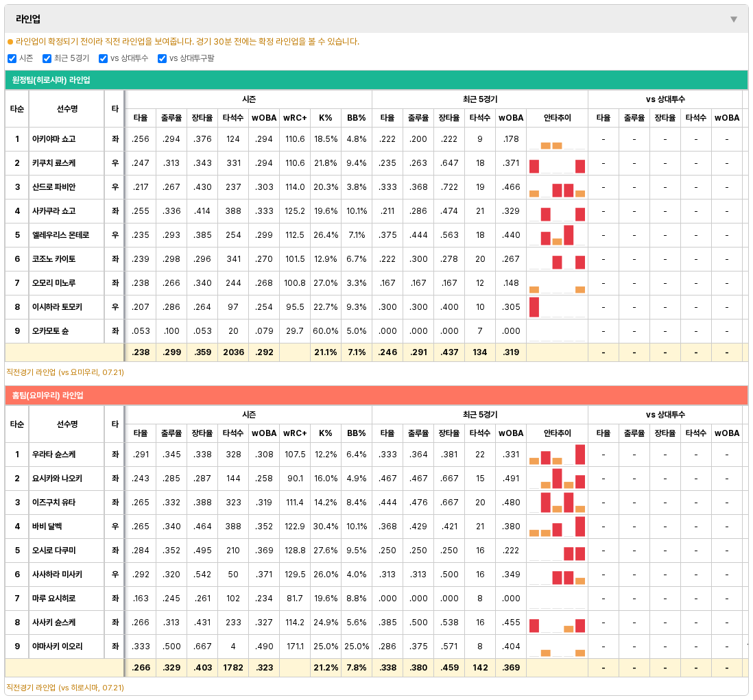The width and height of the screenshot is (753, 700).
Task: Click the 홈팀(요미우리) 라인업 red header
Action: [x=376, y=396]
